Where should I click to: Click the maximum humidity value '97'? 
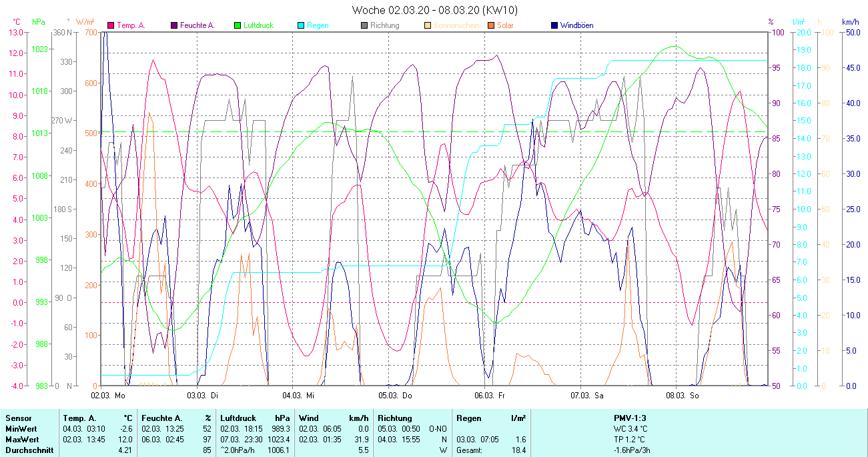207,440
